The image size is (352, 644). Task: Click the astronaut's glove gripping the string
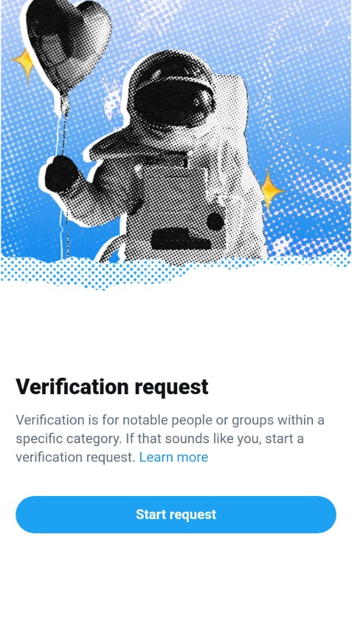click(x=62, y=174)
